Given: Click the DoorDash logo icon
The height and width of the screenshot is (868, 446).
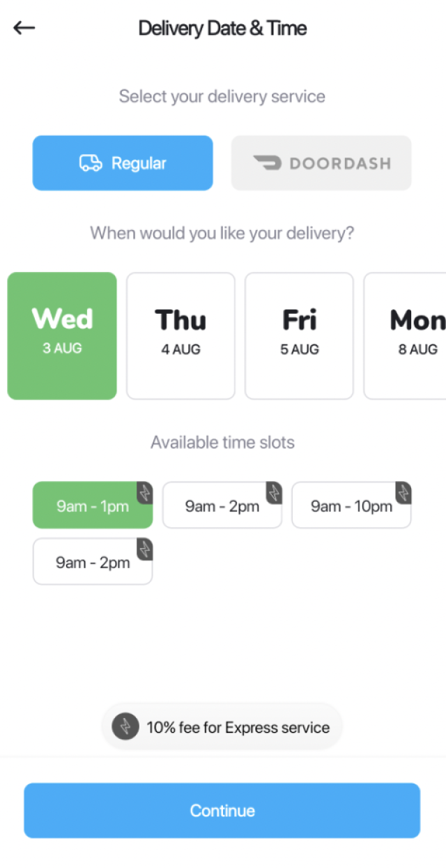Looking at the screenshot, I should (267, 163).
